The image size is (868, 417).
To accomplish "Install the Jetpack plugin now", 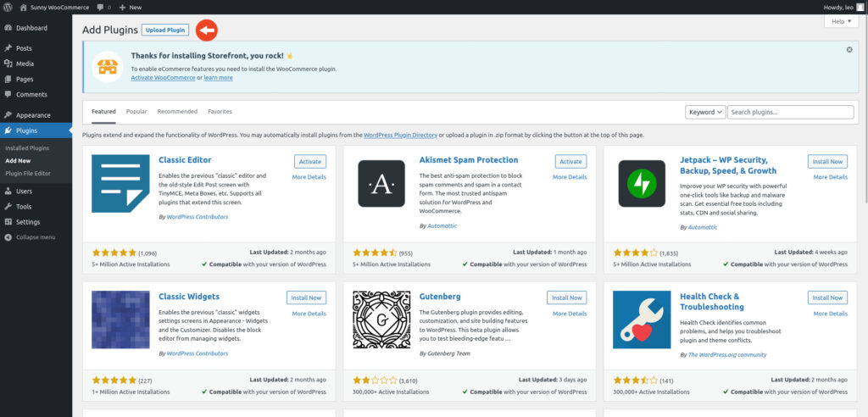I will (827, 161).
